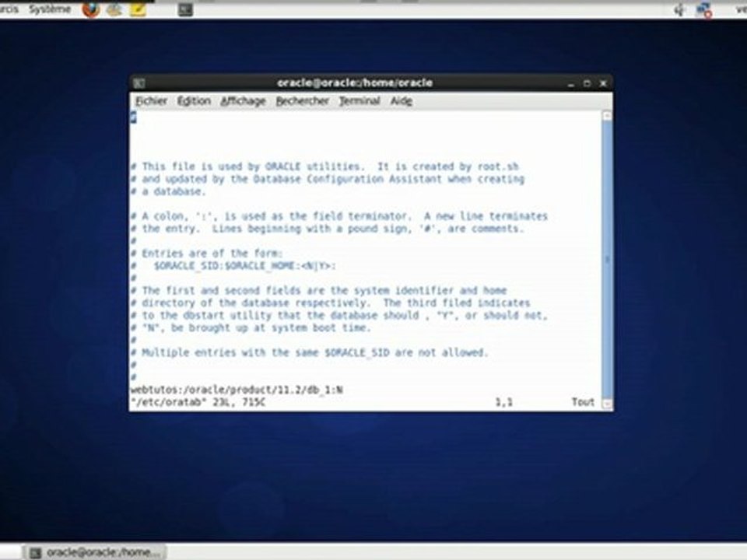
Task: Click the terminal vertical scrollbar thumb
Action: click(x=607, y=260)
